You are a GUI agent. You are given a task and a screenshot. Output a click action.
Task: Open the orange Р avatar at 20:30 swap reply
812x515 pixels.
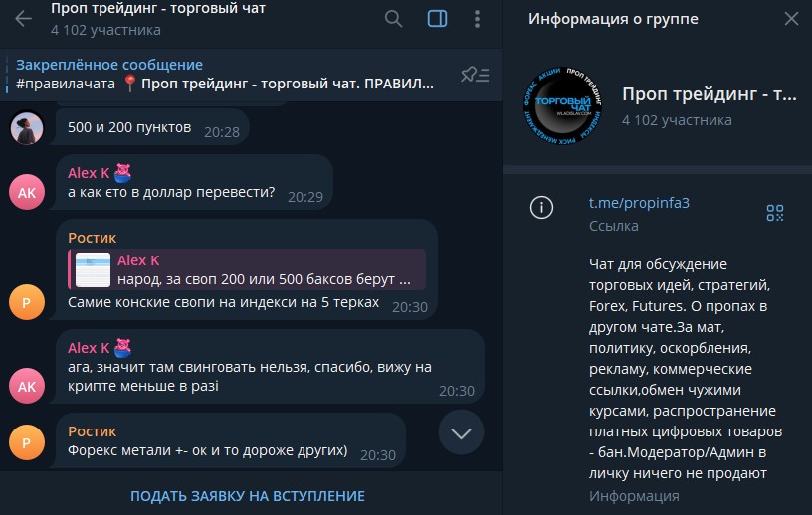point(27,302)
